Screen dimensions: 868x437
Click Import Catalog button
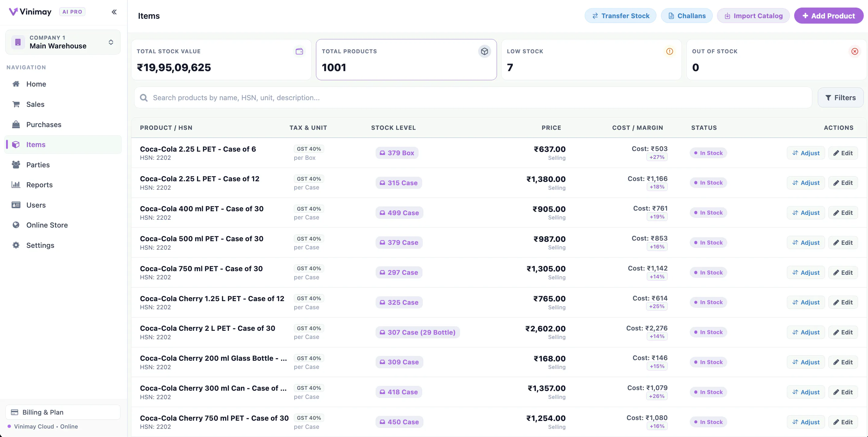point(753,16)
